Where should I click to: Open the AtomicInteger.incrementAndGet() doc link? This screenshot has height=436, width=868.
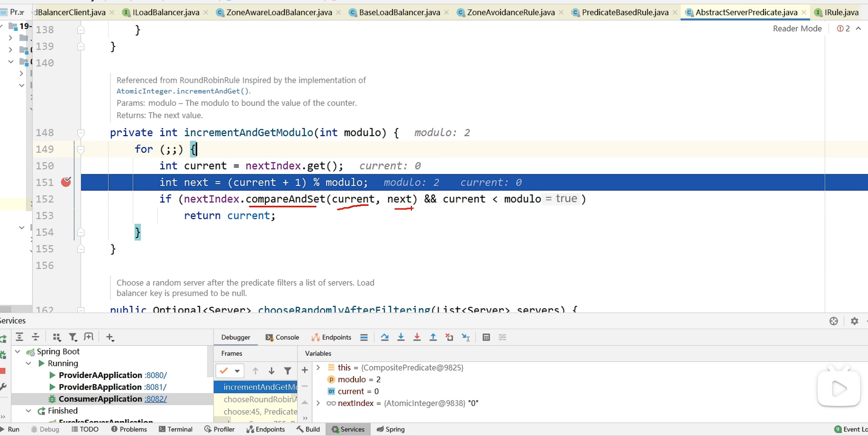pos(182,91)
